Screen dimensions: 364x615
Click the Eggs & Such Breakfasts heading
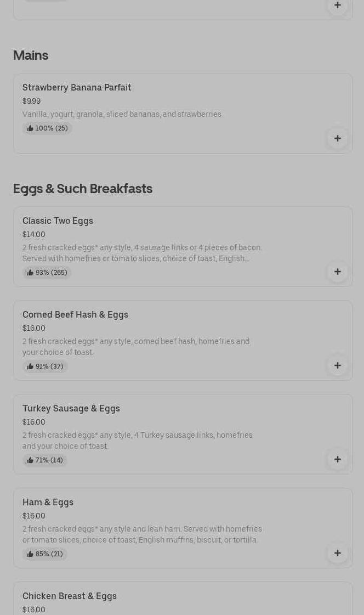click(83, 189)
